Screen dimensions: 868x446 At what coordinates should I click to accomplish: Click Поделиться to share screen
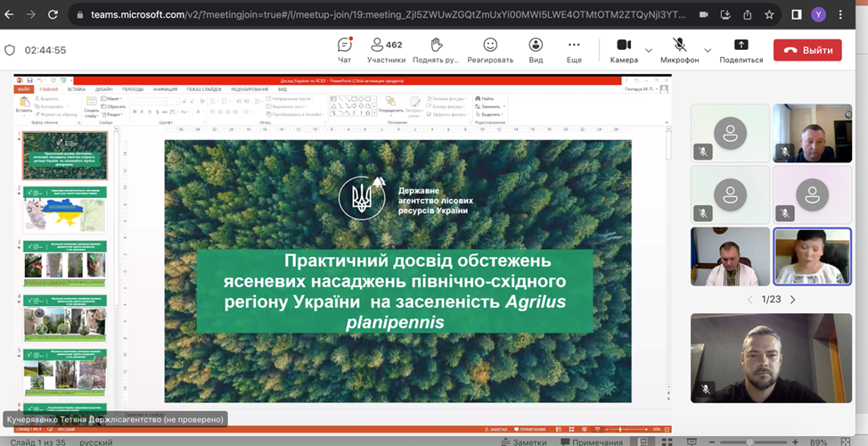[x=741, y=50]
